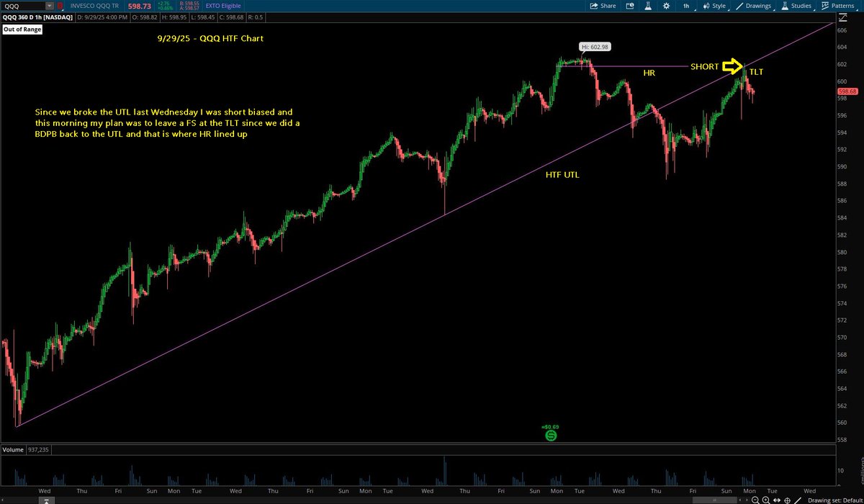Click the 937,235 volume value
This screenshot has width=864, height=504.
point(39,449)
